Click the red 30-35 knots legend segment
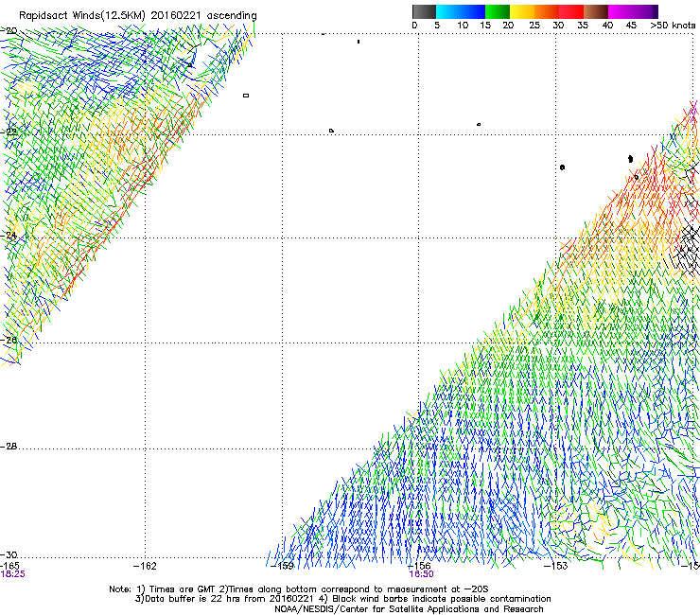 click(x=571, y=11)
